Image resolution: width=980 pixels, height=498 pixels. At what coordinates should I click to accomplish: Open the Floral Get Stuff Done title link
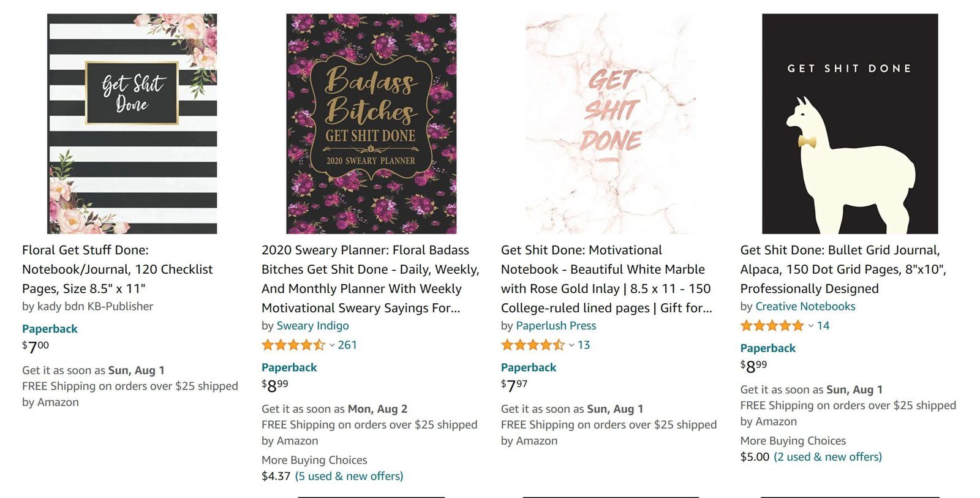[118, 269]
